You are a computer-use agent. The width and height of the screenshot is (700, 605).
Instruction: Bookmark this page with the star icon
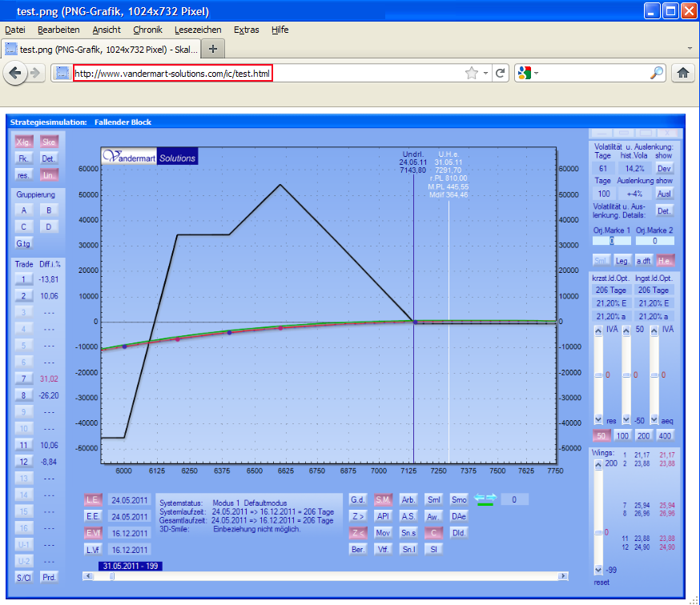(472, 73)
